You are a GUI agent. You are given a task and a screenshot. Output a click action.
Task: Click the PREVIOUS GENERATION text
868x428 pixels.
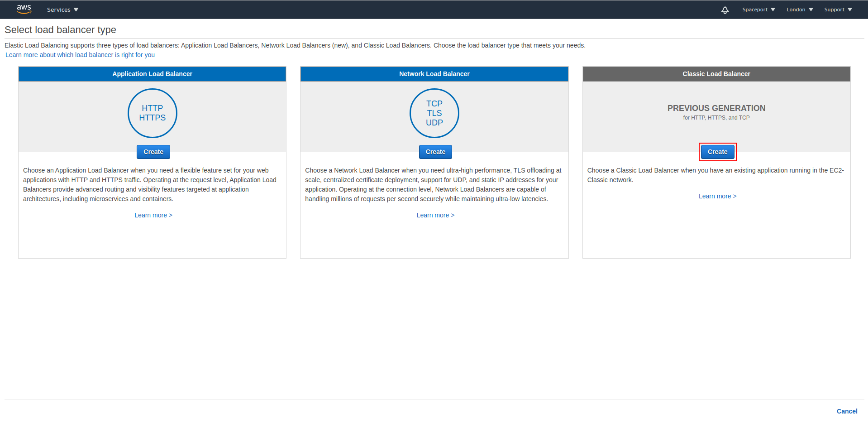point(716,108)
